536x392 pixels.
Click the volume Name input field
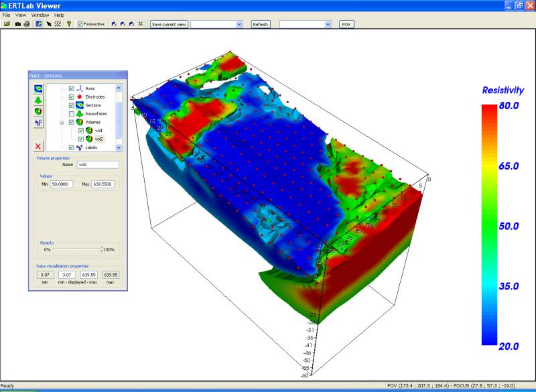tap(98, 164)
